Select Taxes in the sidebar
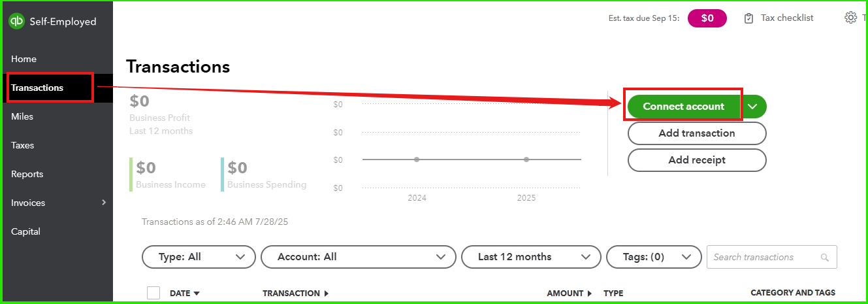Image resolution: width=868 pixels, height=304 pixels. [x=22, y=145]
